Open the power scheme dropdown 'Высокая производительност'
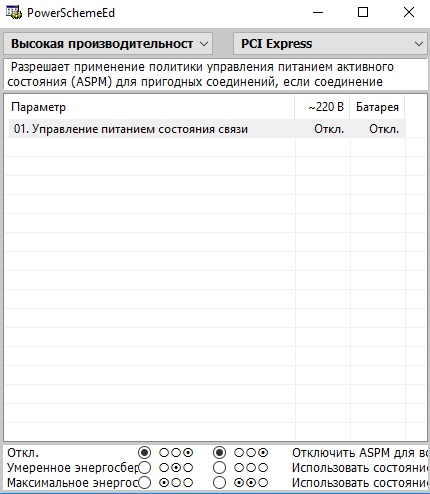Viewport: 430px width, 494px height. click(x=108, y=44)
